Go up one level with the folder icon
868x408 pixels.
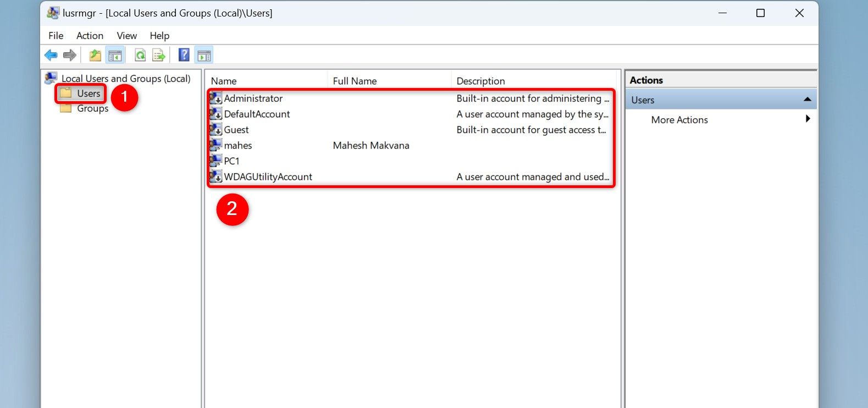click(95, 55)
